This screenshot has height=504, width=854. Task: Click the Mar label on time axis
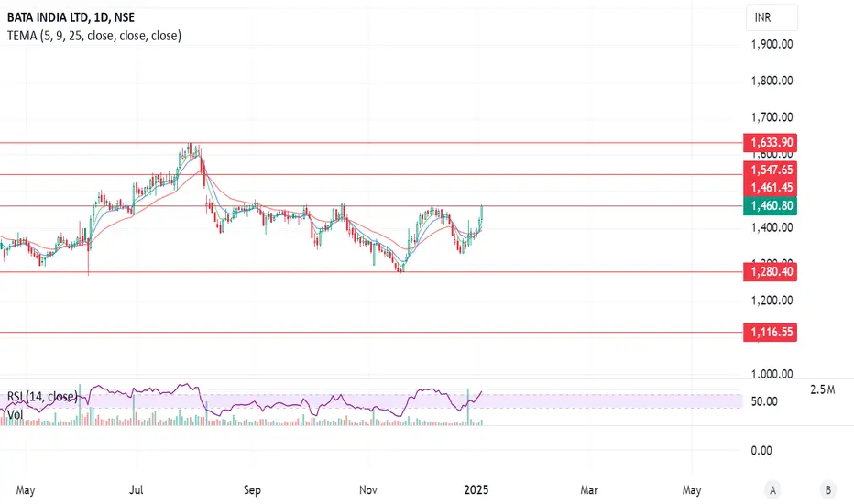tap(589, 490)
